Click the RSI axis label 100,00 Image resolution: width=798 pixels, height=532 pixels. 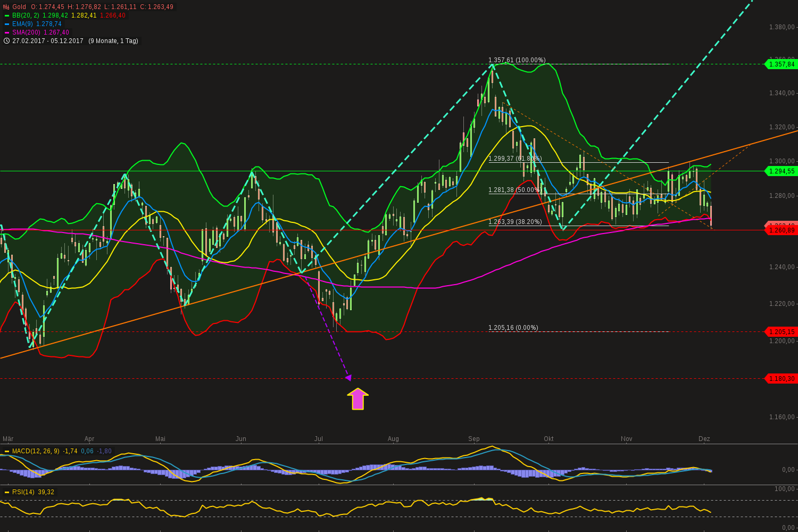pyautogui.click(x=785, y=489)
